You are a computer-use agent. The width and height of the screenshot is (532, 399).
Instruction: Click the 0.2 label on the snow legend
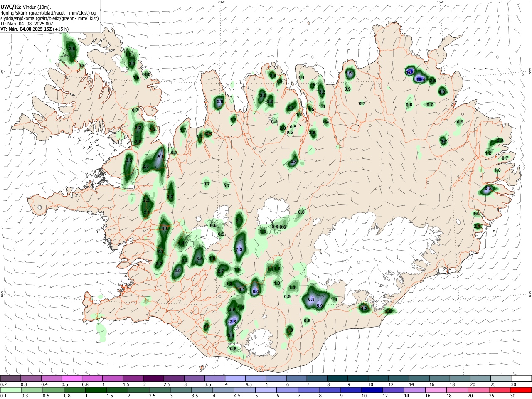point(3,384)
